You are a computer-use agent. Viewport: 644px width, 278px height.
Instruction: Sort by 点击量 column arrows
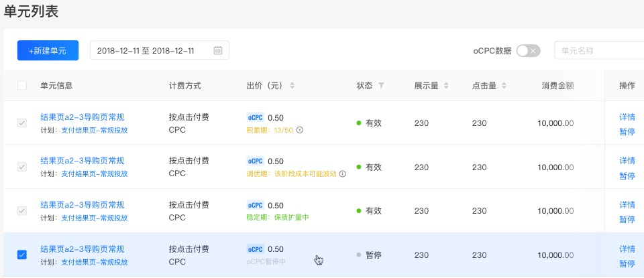click(x=504, y=86)
